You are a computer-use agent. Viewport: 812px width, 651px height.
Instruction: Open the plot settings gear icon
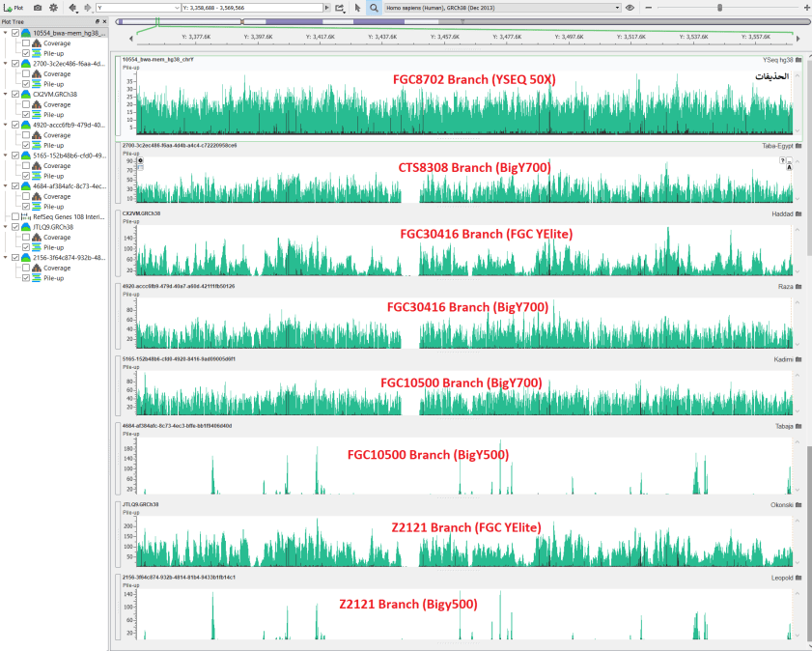54,7
